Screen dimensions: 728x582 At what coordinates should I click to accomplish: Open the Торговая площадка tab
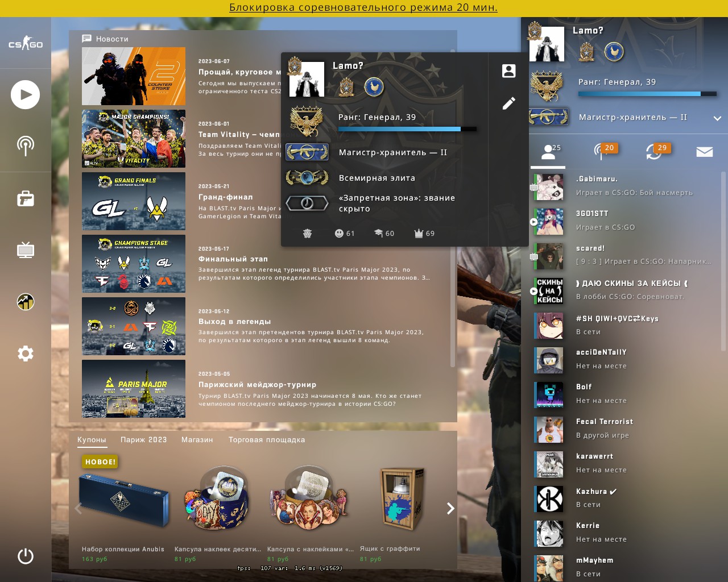coord(267,440)
